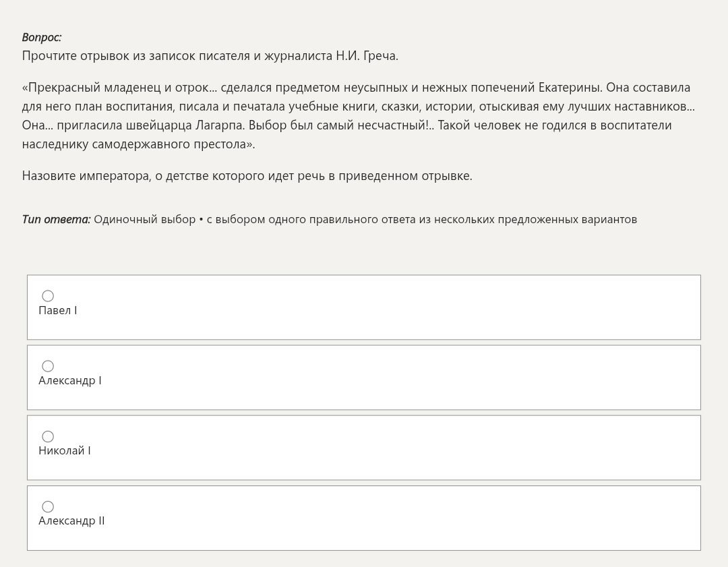Click the word "Екатерины" in the quote
The image size is (728, 567).
571,87
